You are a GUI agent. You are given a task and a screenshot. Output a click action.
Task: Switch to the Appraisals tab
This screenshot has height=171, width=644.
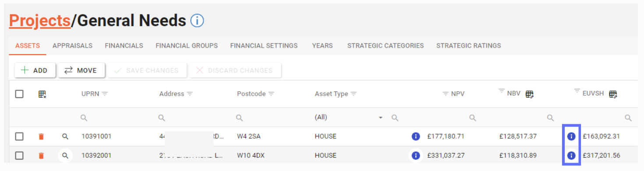[72, 45]
